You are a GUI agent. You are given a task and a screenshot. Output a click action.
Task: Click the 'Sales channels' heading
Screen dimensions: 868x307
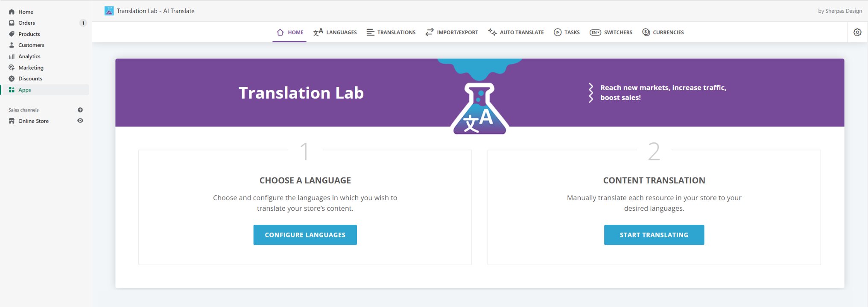[x=23, y=110]
